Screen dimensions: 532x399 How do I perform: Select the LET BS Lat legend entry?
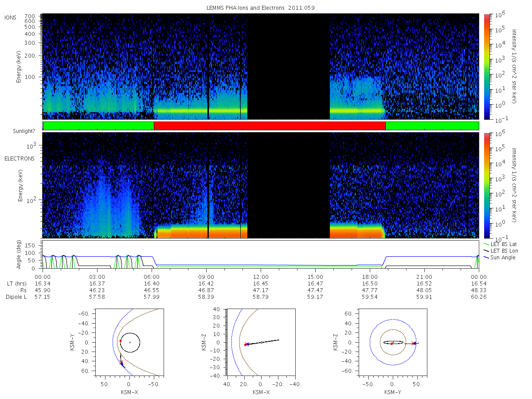coord(501,244)
